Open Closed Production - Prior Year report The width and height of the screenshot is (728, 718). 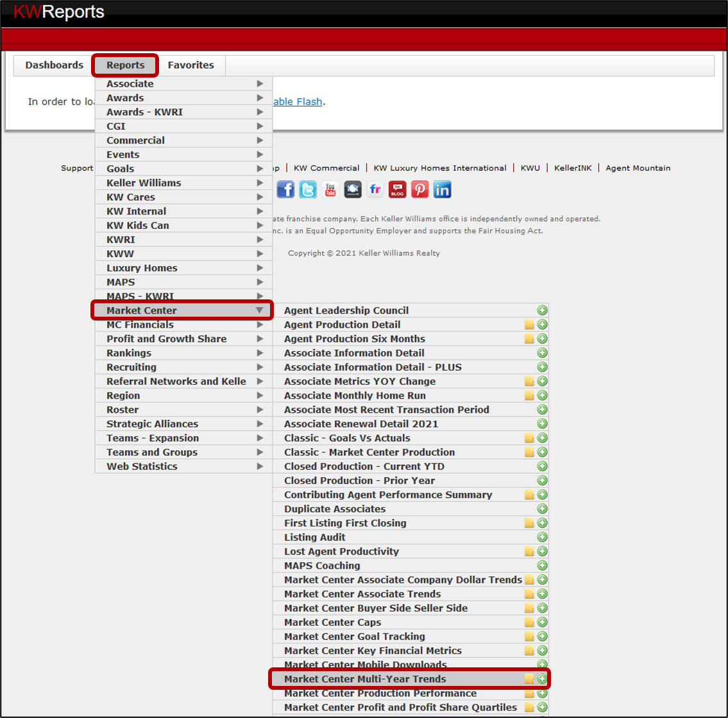tap(410, 480)
